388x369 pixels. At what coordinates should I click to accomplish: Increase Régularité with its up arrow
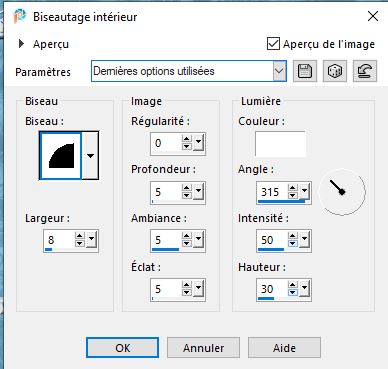click(x=187, y=139)
